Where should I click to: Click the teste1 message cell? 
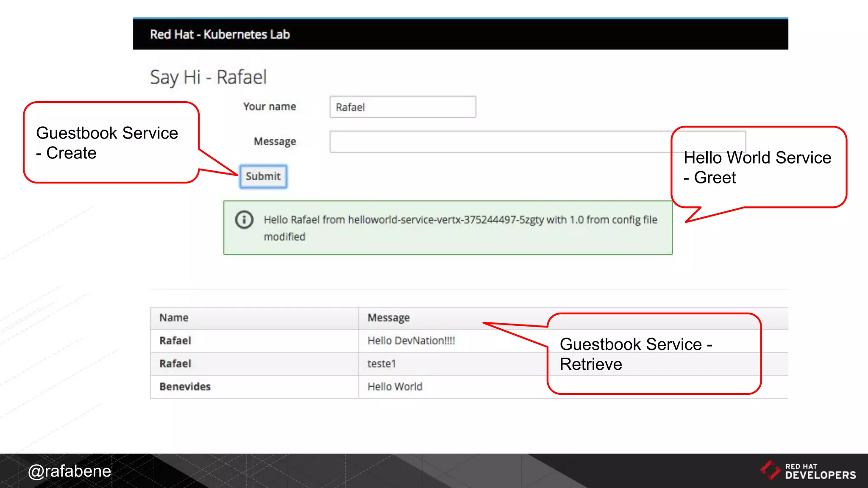pyautogui.click(x=381, y=363)
